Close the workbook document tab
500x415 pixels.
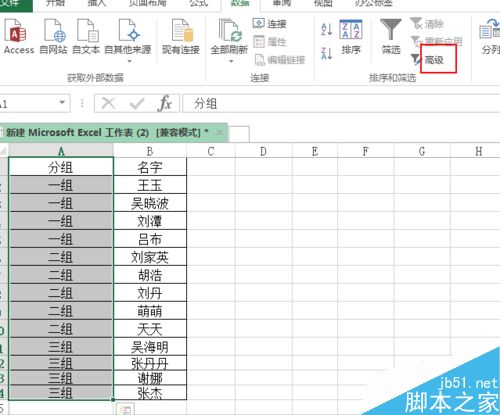219,133
